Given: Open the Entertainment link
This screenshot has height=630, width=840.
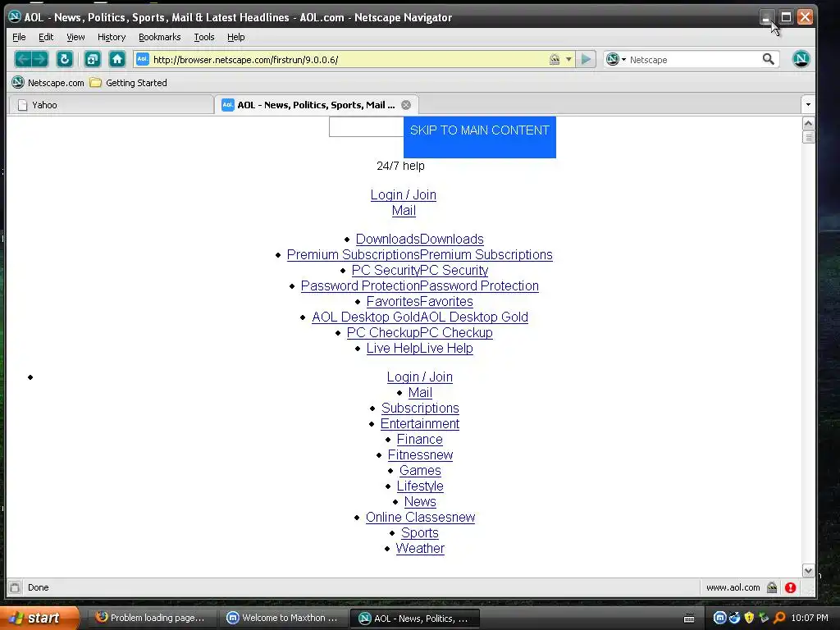Looking at the screenshot, I should click(419, 423).
